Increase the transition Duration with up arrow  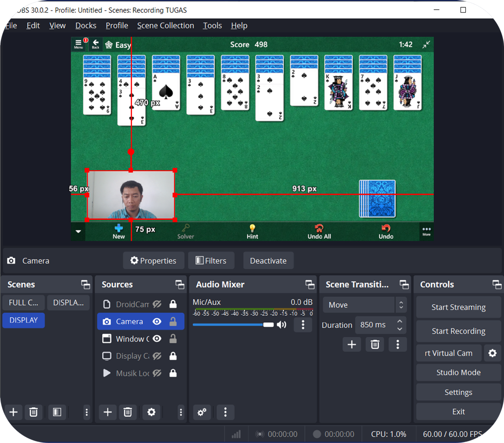[400, 321]
